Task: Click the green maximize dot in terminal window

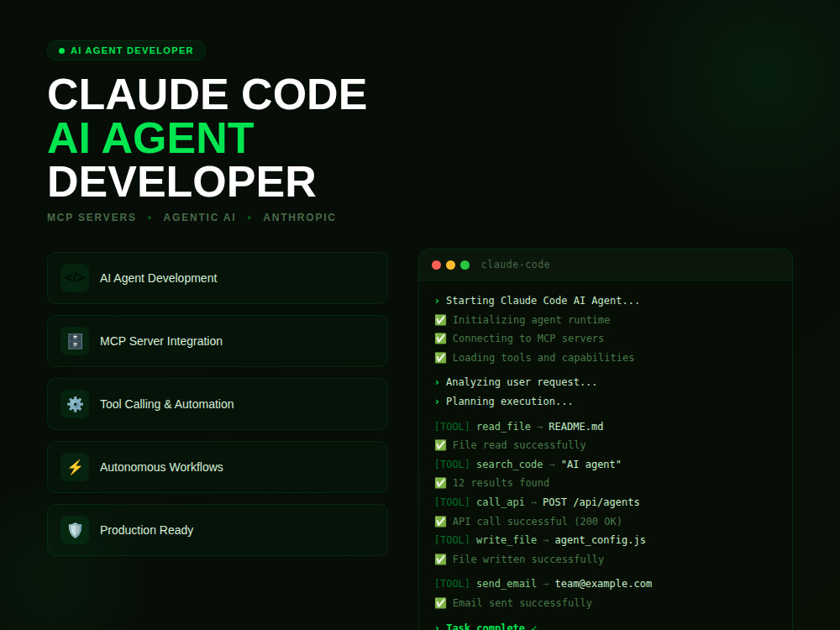Action: (x=465, y=265)
